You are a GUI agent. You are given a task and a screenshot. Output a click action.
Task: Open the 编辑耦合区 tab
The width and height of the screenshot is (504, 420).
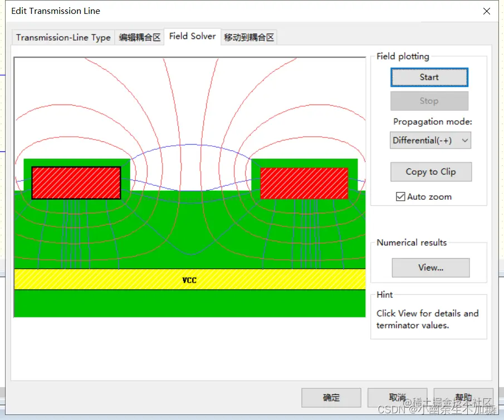139,38
